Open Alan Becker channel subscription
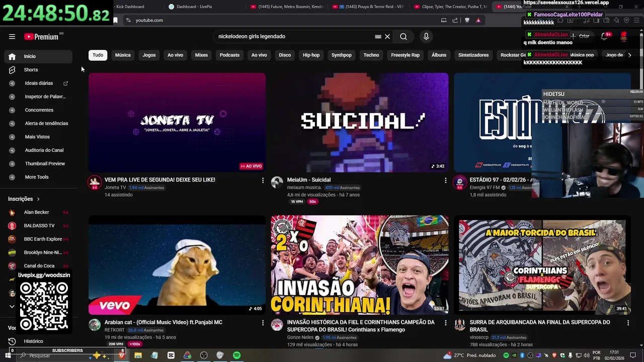 point(38,213)
